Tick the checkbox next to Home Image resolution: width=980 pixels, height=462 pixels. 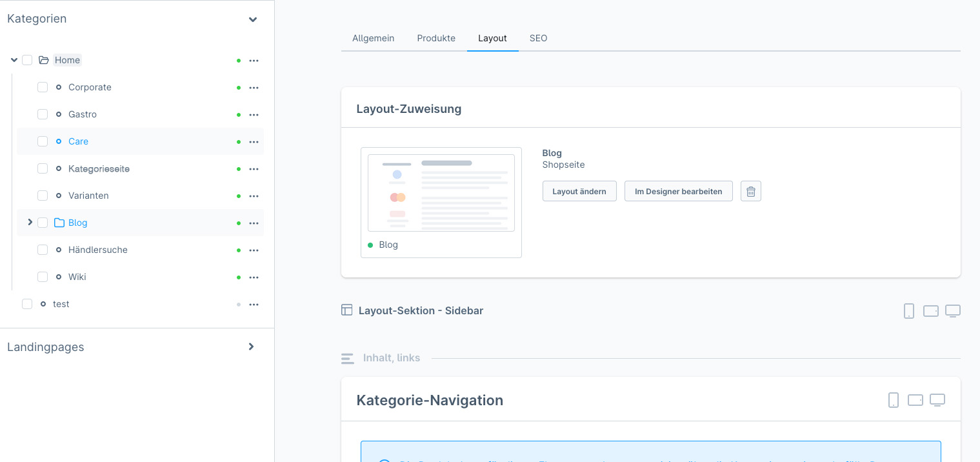(x=27, y=59)
